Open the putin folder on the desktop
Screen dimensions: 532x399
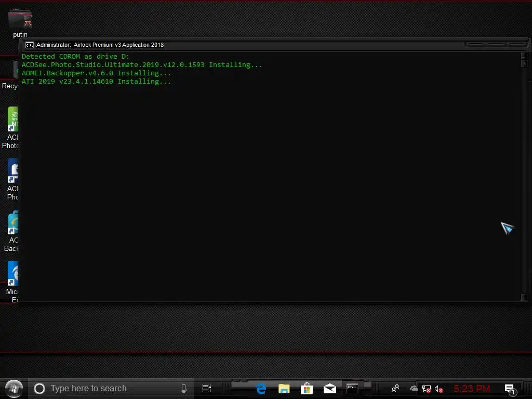[x=20, y=23]
